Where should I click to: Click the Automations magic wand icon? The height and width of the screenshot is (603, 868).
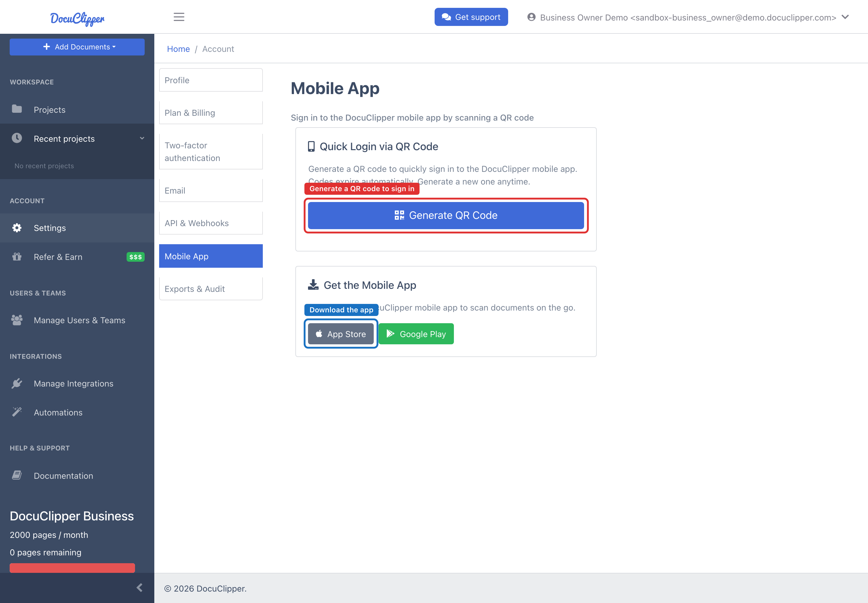[x=17, y=412]
